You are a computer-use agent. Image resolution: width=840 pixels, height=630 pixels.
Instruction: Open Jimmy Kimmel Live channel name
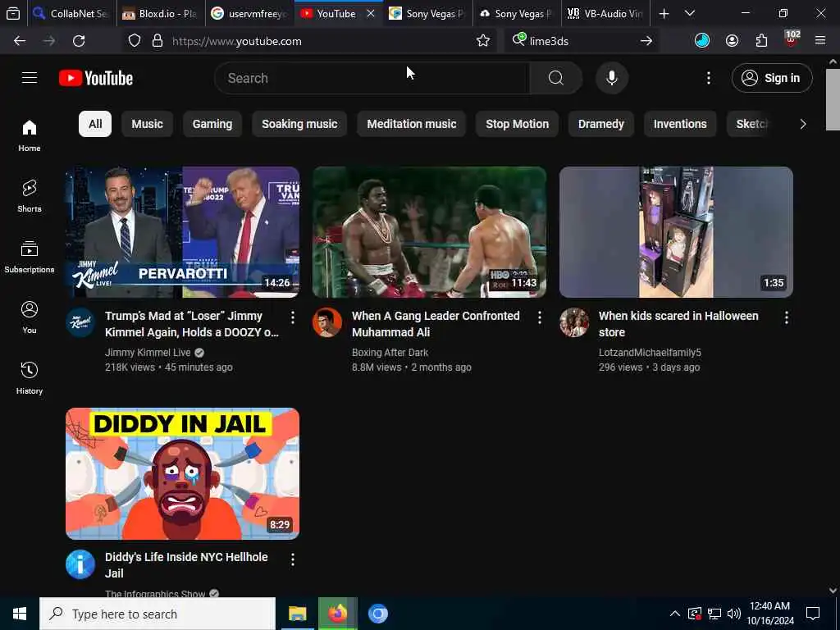click(x=148, y=353)
